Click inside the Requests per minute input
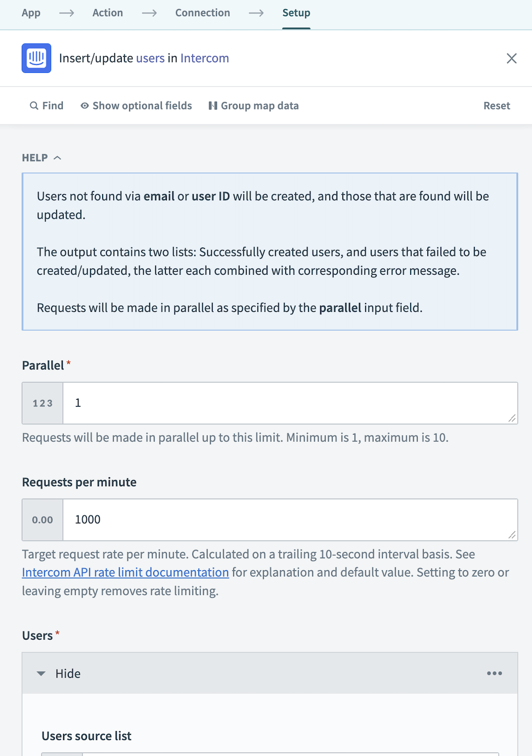532x756 pixels. coord(288,520)
